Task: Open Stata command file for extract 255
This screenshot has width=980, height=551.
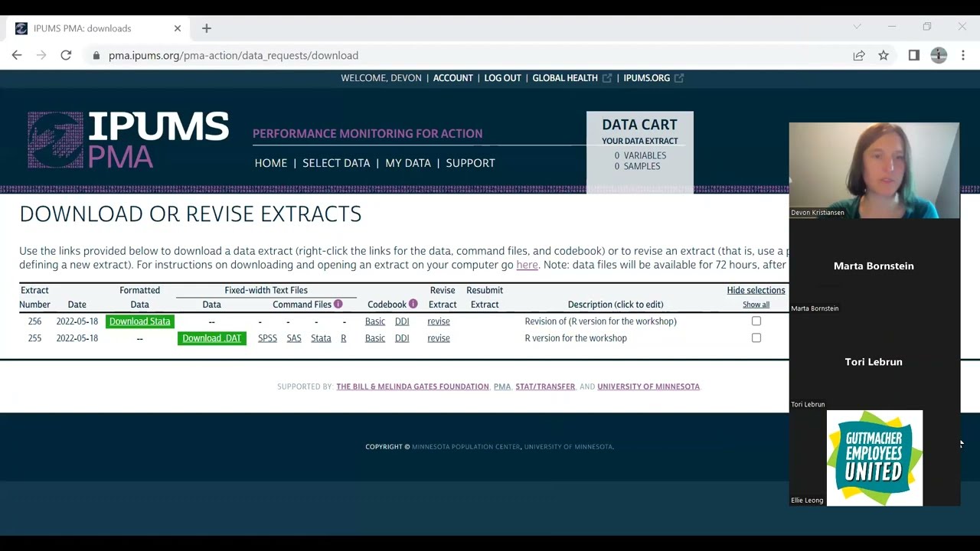Action: (321, 338)
